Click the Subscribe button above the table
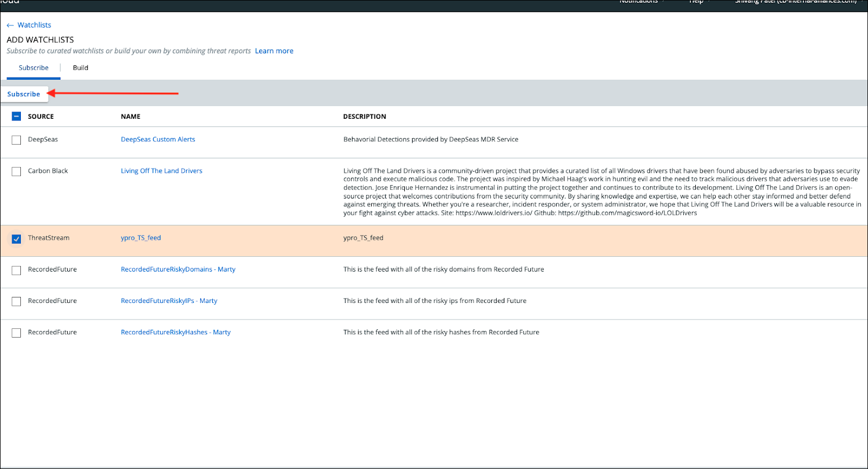 (24, 94)
